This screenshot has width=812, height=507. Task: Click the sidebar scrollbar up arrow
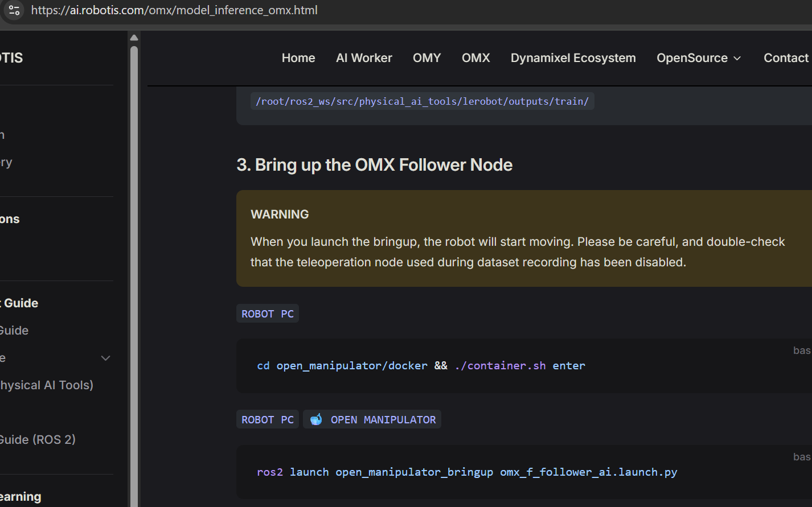pos(134,38)
